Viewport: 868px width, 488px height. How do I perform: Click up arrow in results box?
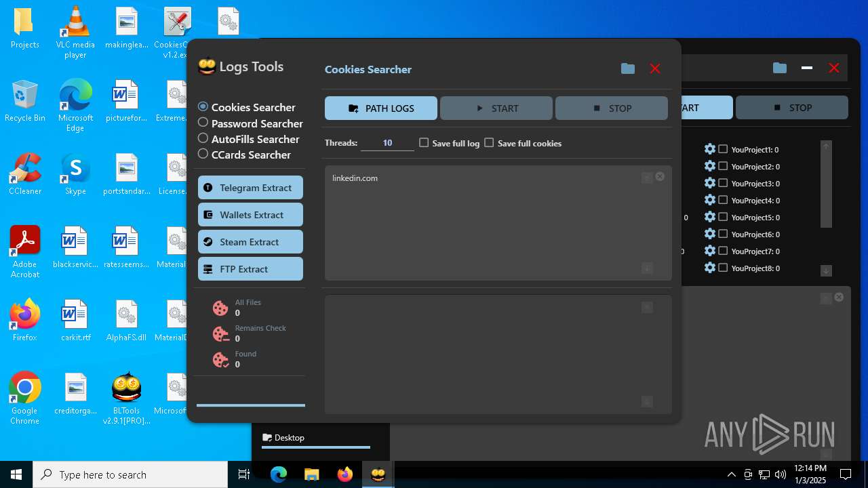click(647, 308)
